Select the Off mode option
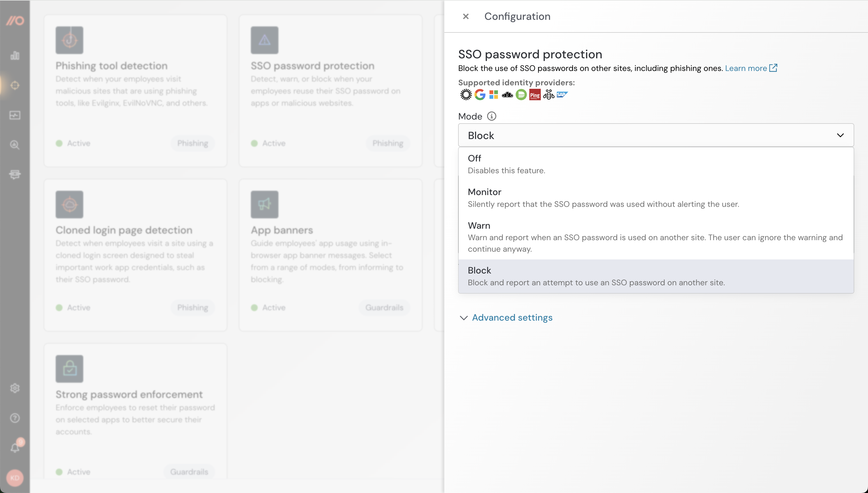 (656, 164)
